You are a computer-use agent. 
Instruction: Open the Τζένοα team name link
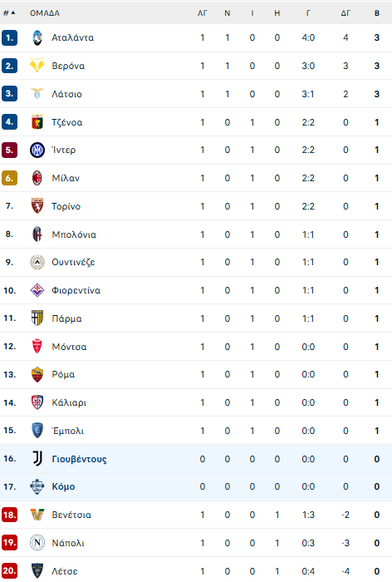click(67, 122)
